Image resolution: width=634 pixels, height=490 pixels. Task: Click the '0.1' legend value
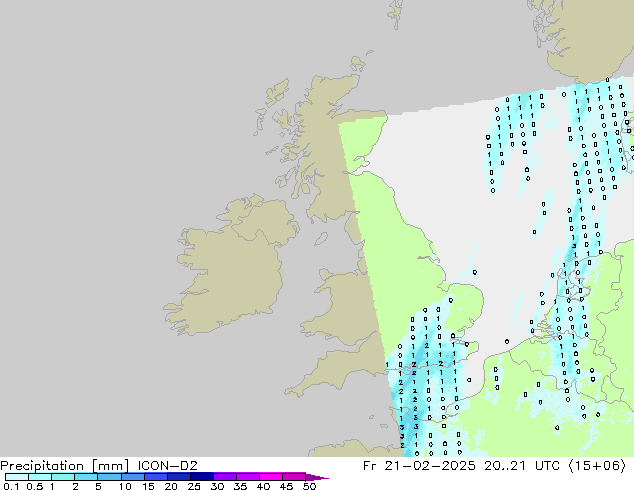(x=11, y=486)
